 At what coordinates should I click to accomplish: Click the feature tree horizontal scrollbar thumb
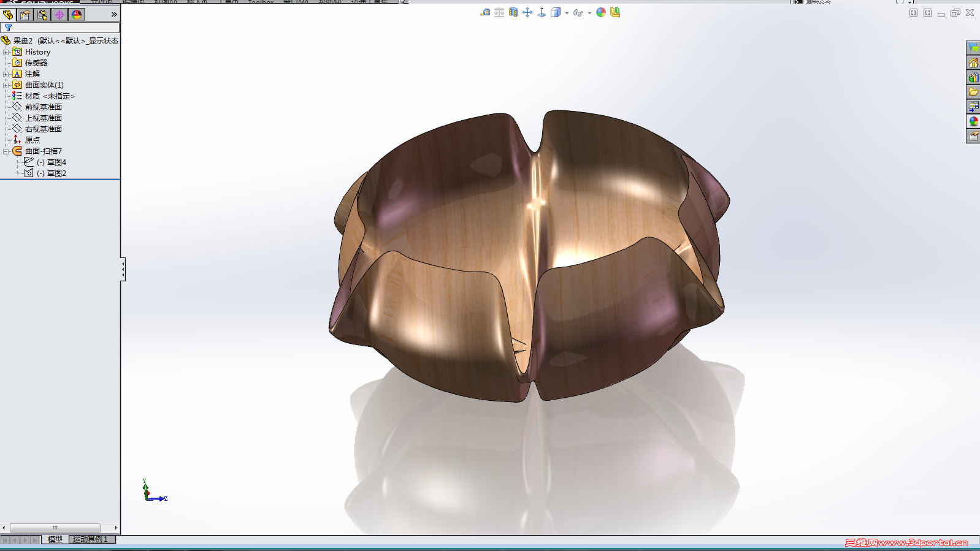(x=55, y=528)
